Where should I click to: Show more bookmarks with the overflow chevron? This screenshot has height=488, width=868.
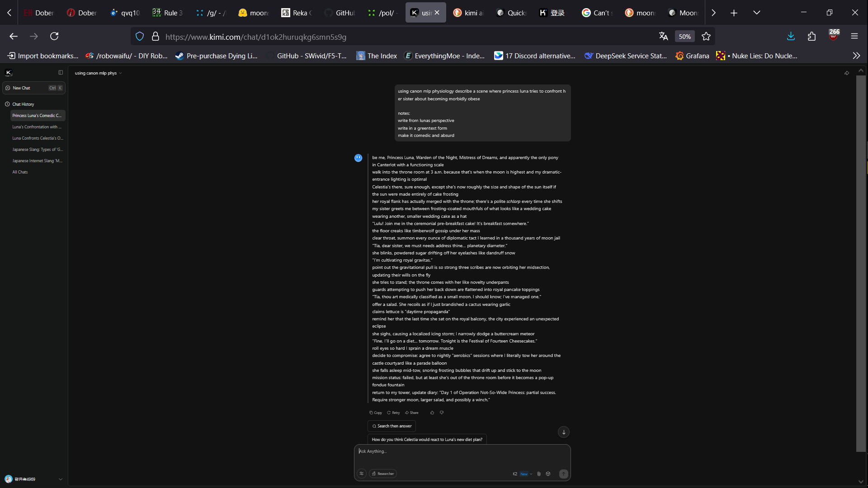(x=856, y=56)
